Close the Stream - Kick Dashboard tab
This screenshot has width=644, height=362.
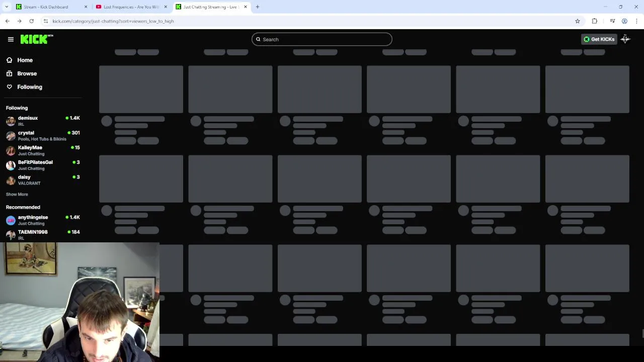[86, 7]
